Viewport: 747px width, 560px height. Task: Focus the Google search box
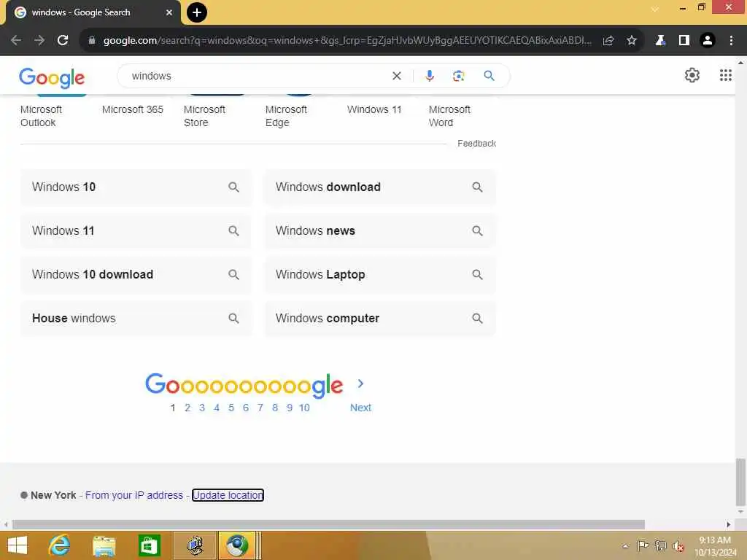(x=258, y=76)
